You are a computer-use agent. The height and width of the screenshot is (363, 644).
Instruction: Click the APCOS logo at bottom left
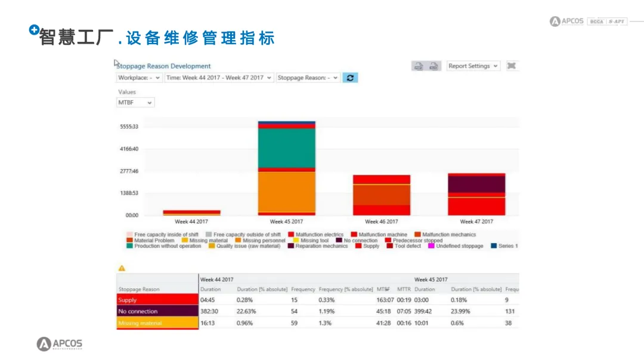(60, 344)
